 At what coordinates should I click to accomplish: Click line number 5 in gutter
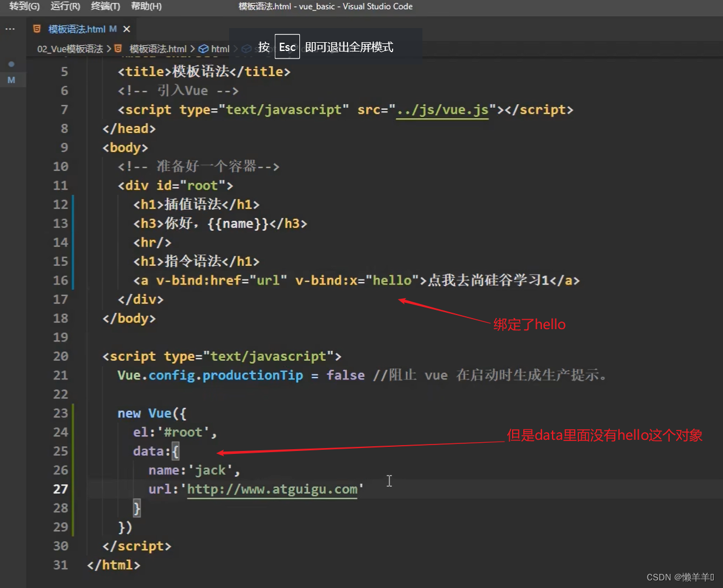coord(64,71)
